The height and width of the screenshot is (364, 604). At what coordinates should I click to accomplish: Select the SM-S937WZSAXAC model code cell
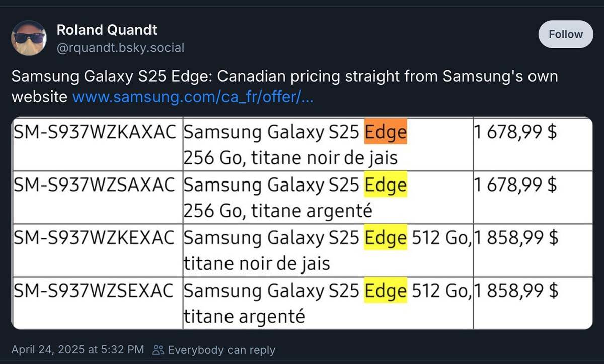(95, 186)
